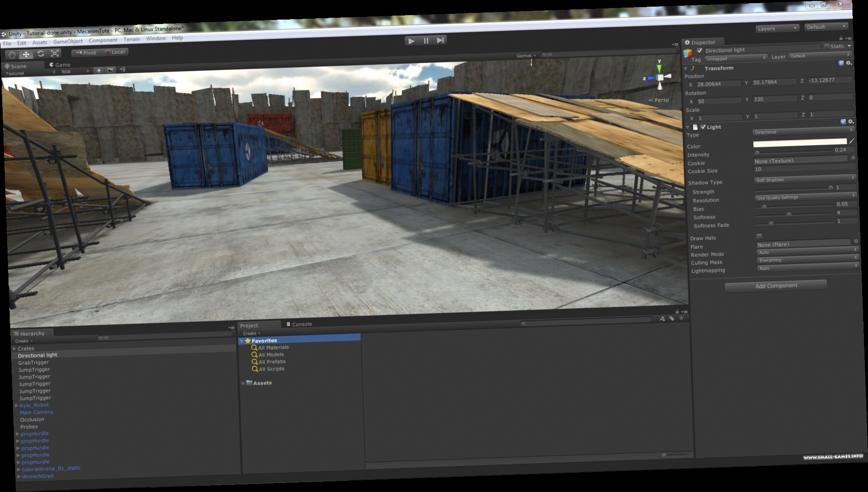Expand the Assets folder in Project
The image size is (868, 492).
point(243,382)
